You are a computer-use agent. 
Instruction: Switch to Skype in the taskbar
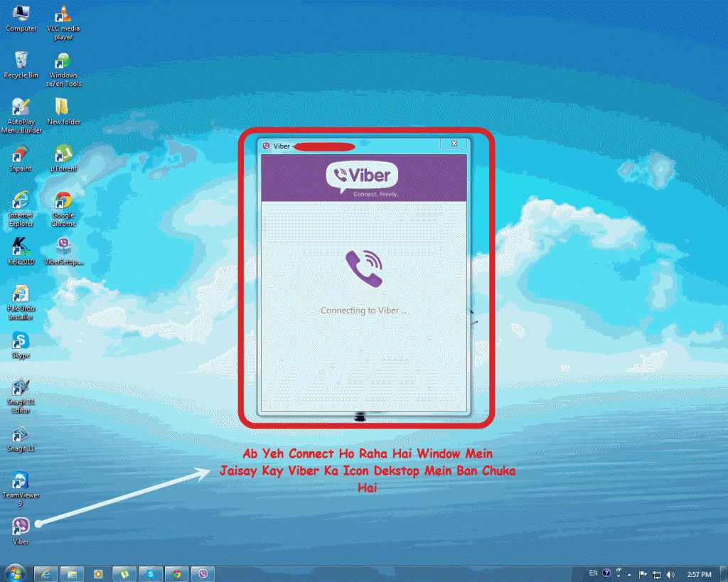tap(151, 574)
